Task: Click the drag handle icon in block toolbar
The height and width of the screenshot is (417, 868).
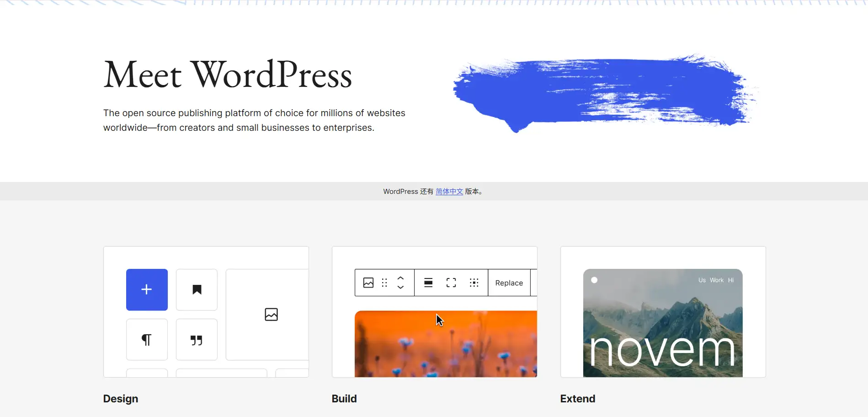Action: point(384,283)
